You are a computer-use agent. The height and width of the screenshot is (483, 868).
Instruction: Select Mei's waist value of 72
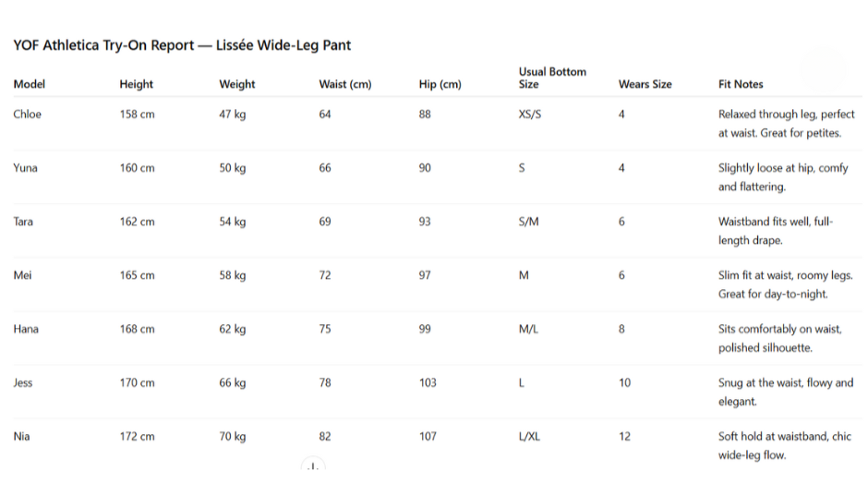325,275
